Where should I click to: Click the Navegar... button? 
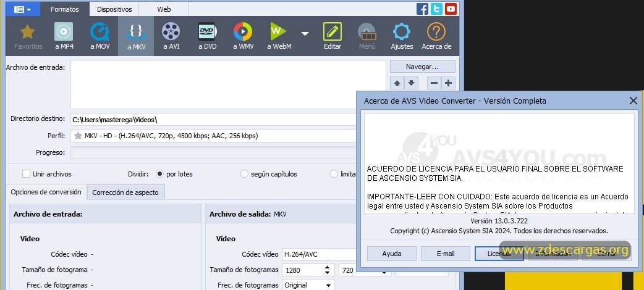(423, 67)
